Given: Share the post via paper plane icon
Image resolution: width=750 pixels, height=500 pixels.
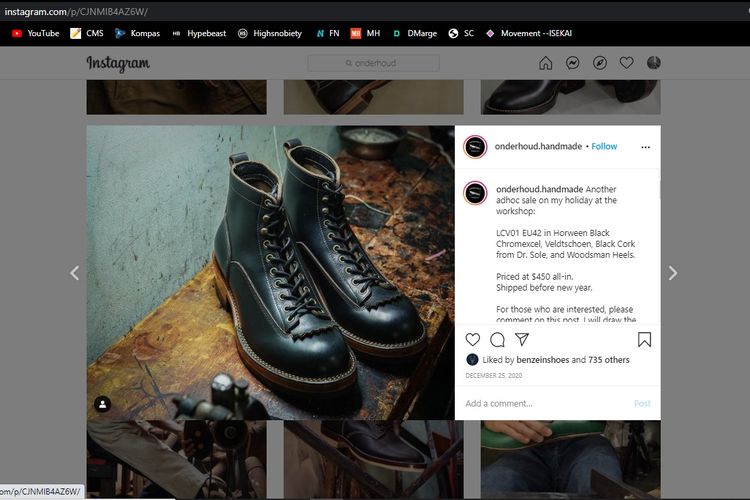Looking at the screenshot, I should tap(521, 340).
